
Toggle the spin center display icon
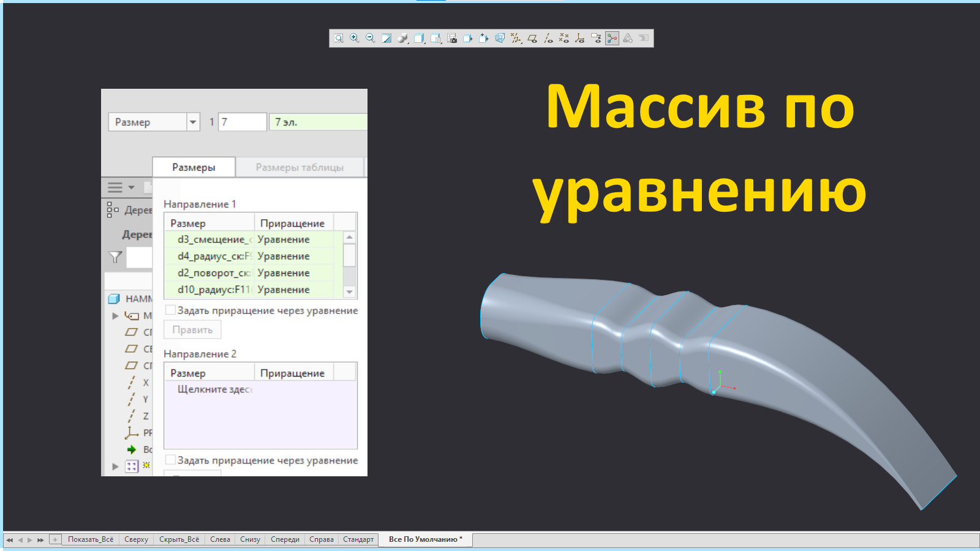tap(612, 38)
